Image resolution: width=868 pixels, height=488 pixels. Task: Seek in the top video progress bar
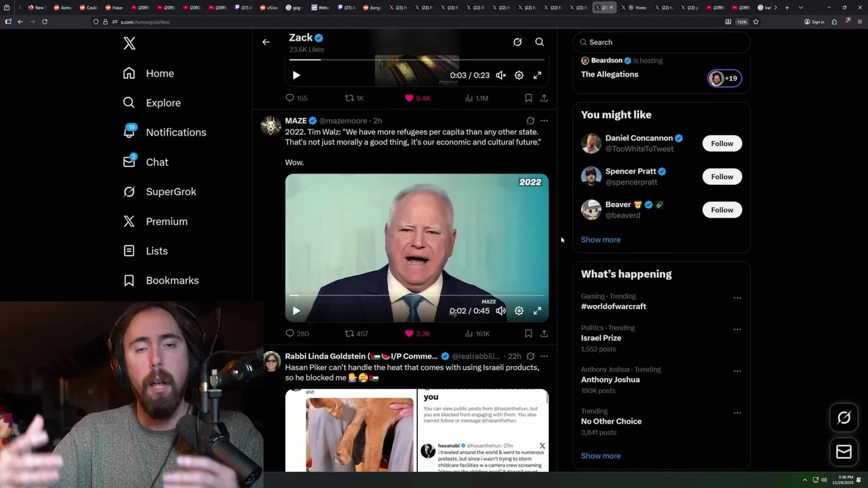point(417,60)
